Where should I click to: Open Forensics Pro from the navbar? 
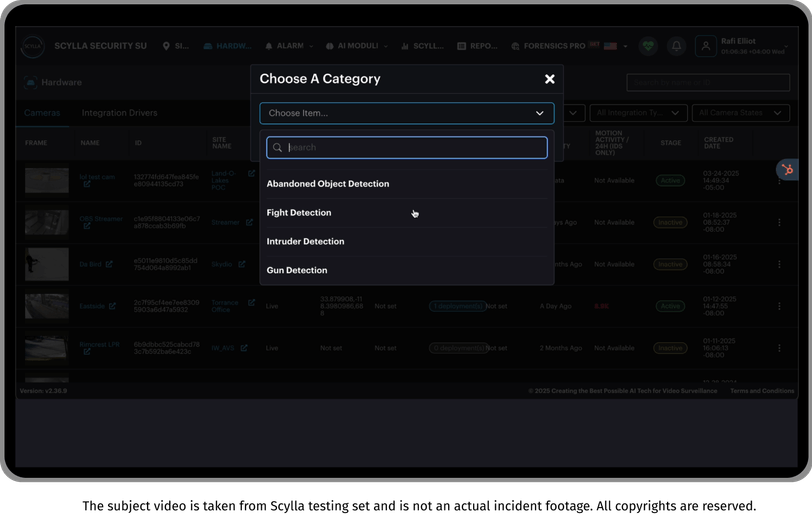click(x=548, y=46)
